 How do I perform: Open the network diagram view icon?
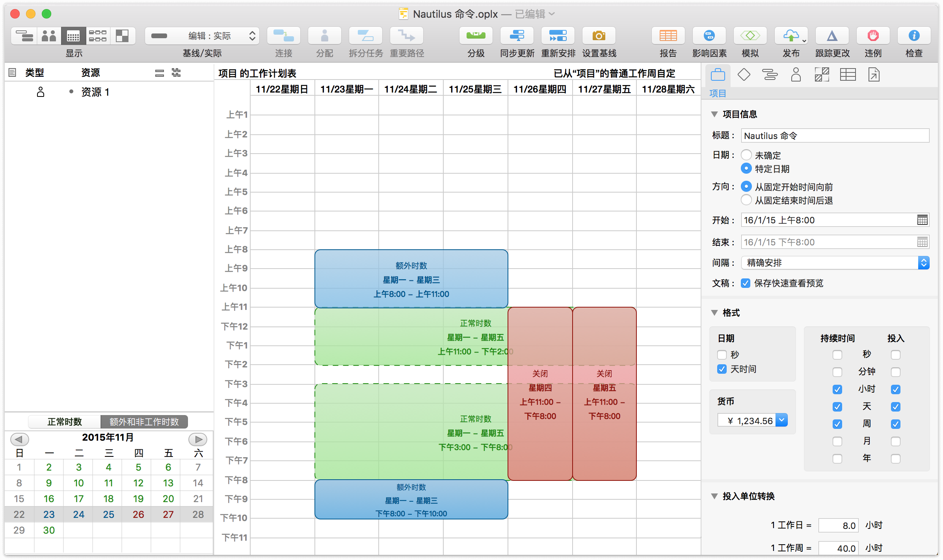tap(98, 36)
